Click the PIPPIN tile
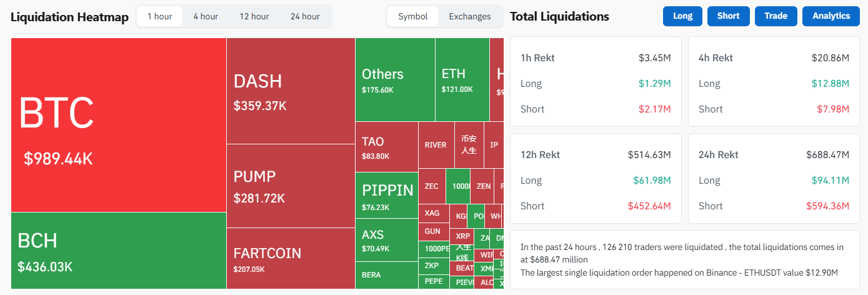Image resolution: width=868 pixels, height=295 pixels. point(386,195)
